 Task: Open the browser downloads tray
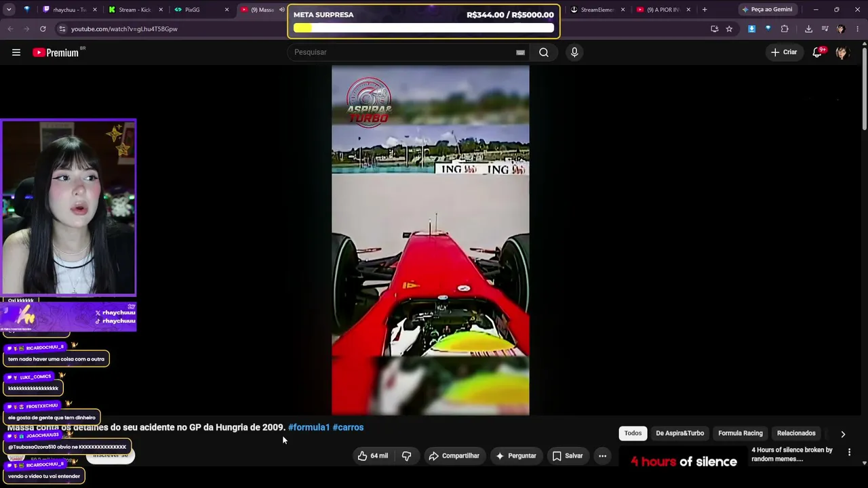[x=808, y=29]
